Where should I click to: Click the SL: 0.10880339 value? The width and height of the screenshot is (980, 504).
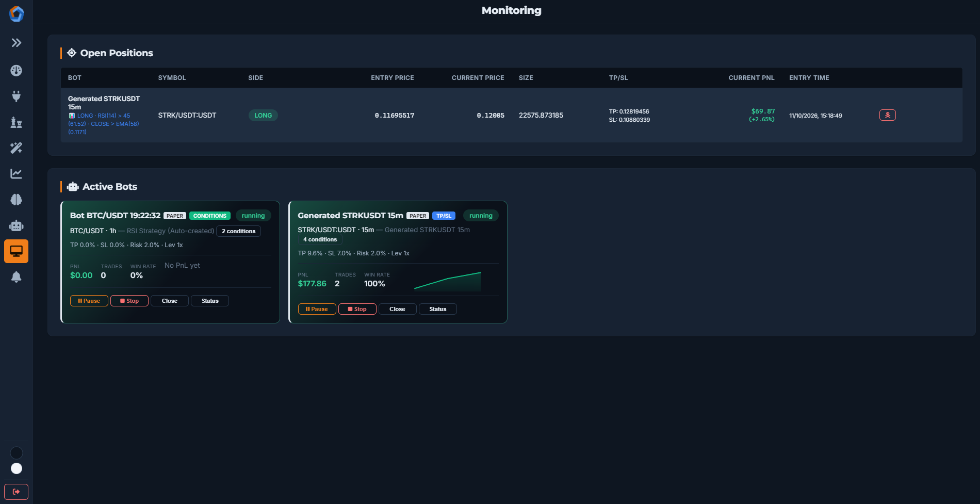tap(629, 120)
